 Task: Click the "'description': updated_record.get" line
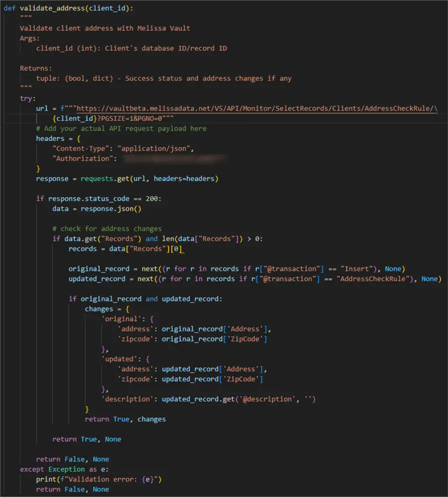209,399
